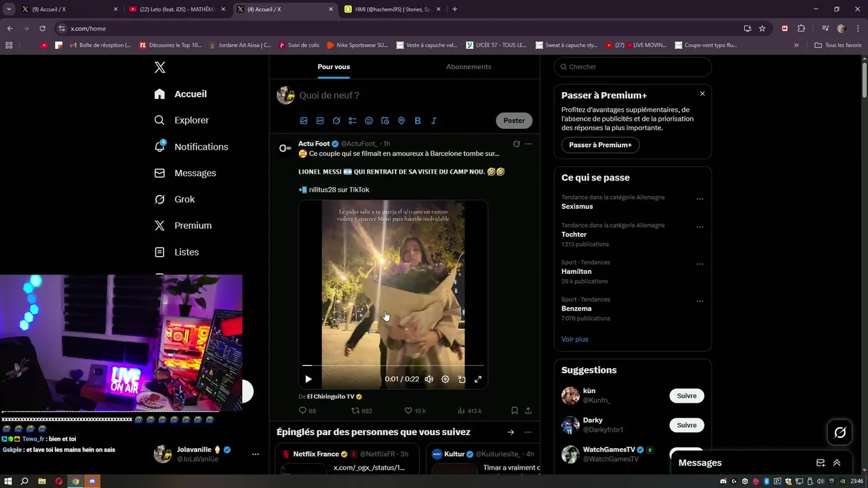Follow the kùn account
The image size is (868, 488).
click(686, 396)
